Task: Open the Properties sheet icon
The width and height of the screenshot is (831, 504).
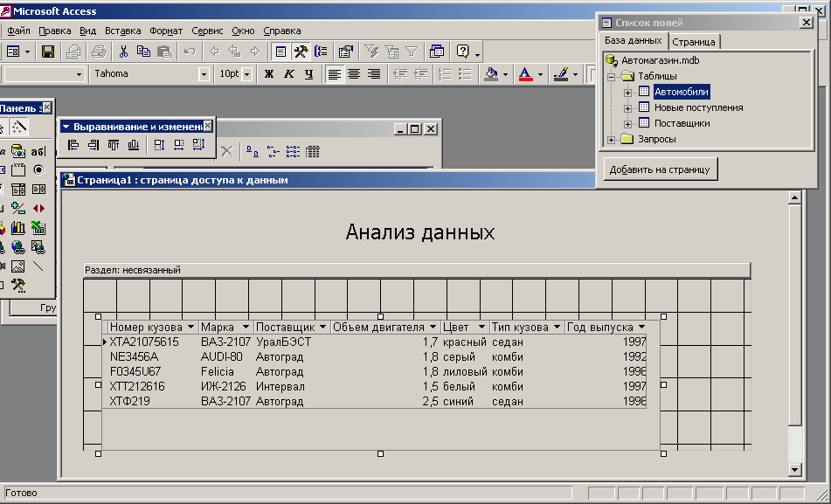Action: coord(345,52)
